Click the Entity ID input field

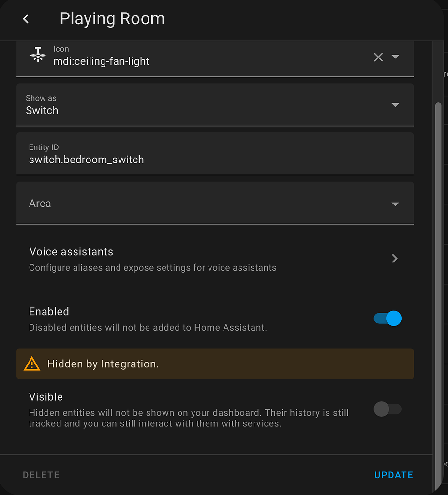pyautogui.click(x=215, y=154)
